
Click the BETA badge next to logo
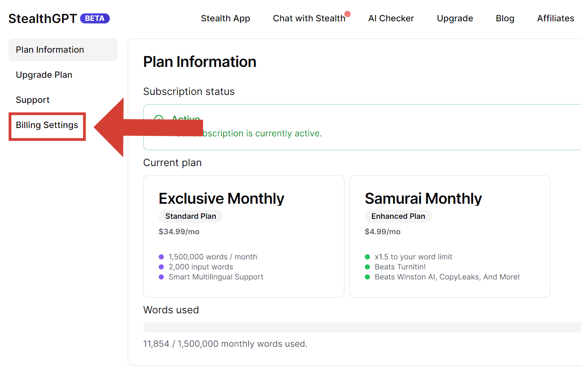(x=95, y=18)
